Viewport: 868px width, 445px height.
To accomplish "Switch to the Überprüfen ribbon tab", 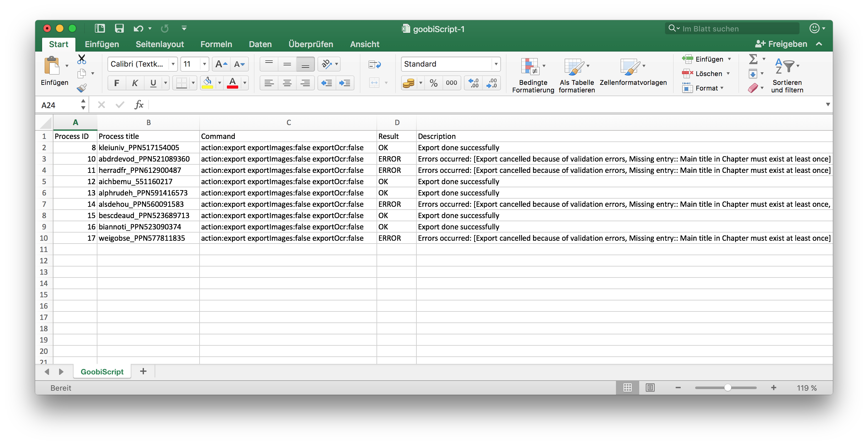I will (x=311, y=44).
